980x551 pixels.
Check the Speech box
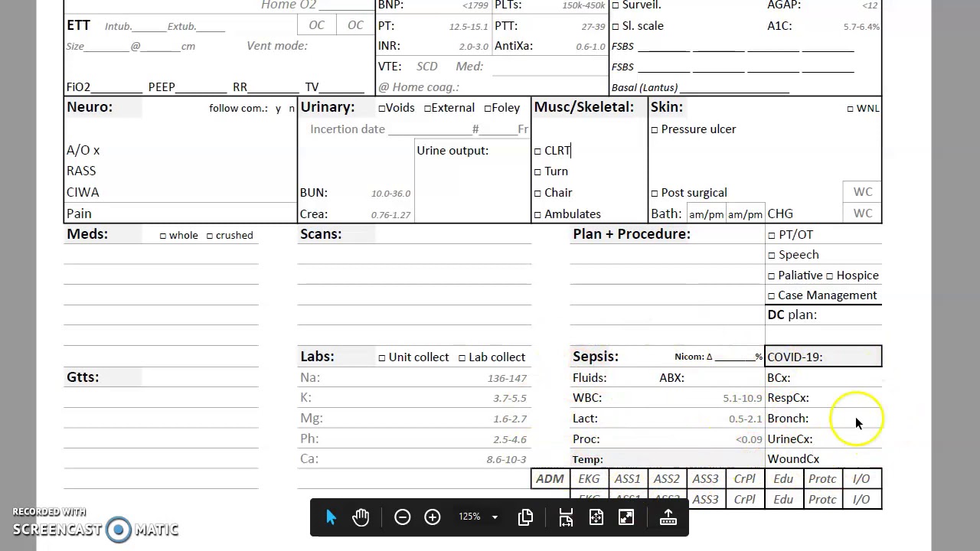pyautogui.click(x=772, y=256)
